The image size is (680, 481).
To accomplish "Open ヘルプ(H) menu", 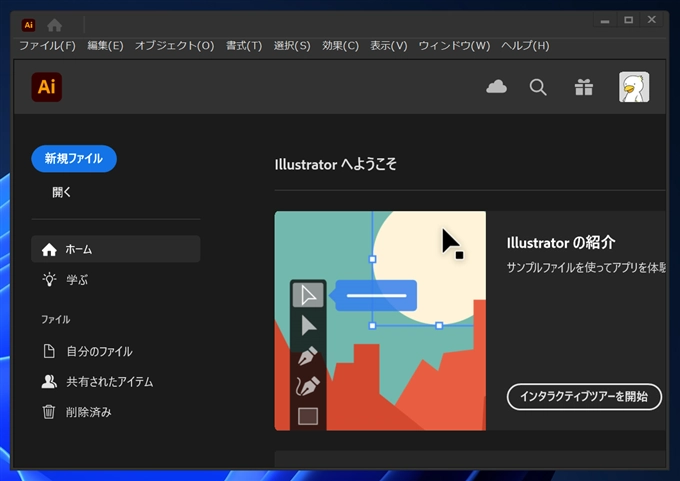I will [525, 46].
